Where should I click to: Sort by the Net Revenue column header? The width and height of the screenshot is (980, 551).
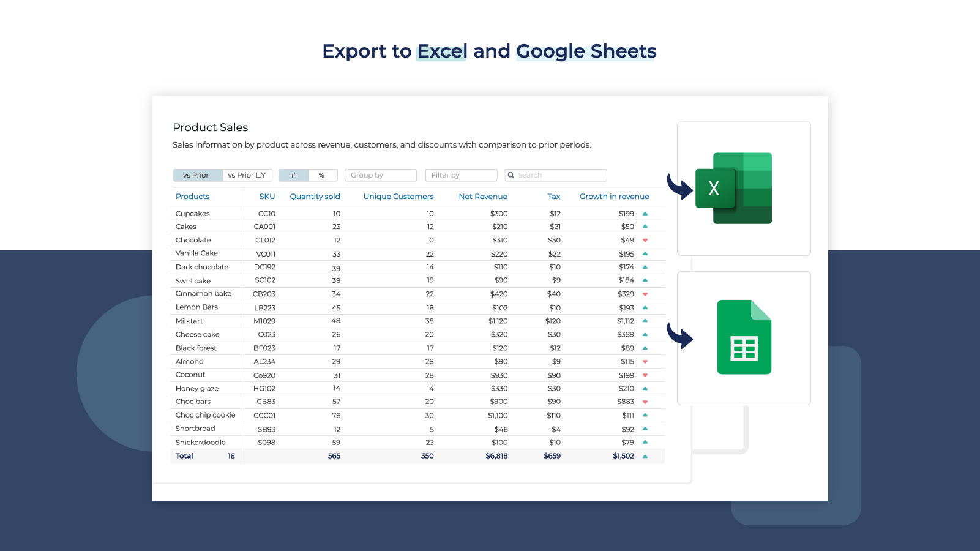[x=483, y=197]
